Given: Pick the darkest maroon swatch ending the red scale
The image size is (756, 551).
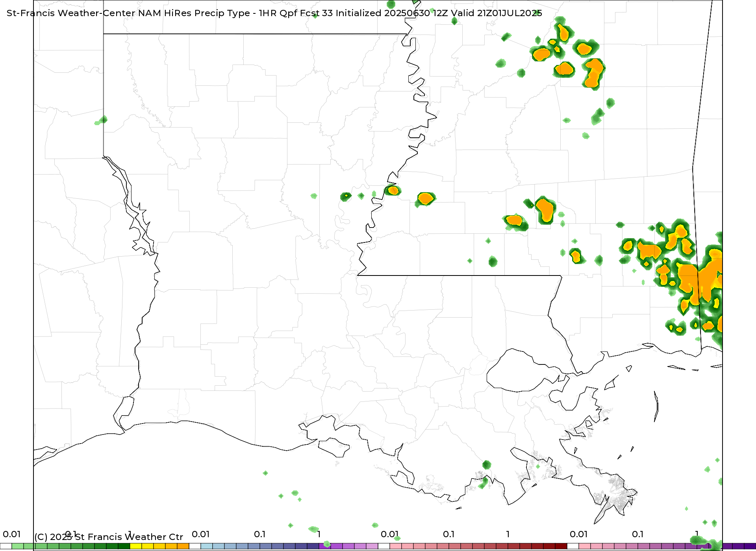Looking at the screenshot, I should (x=561, y=546).
